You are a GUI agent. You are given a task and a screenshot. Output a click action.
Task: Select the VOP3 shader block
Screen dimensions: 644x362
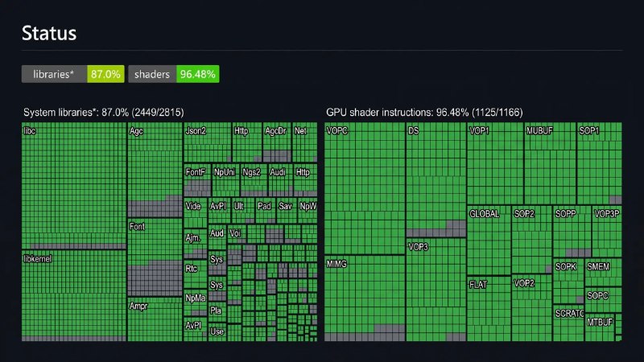pos(436,290)
